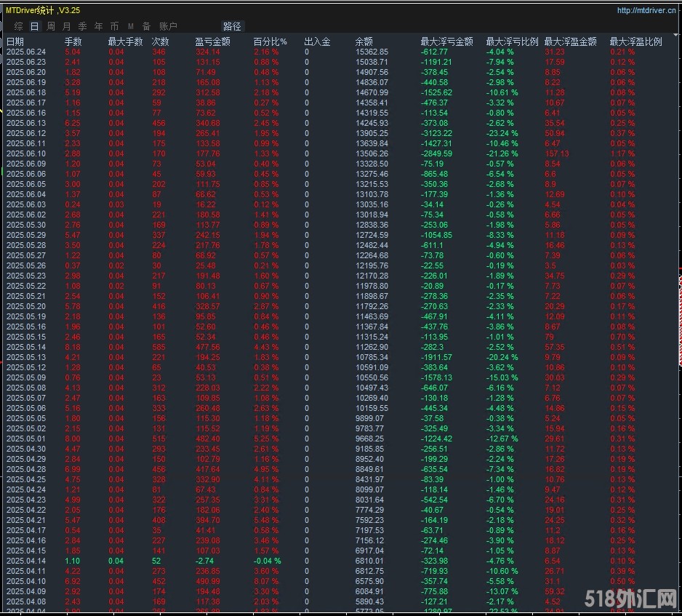Click floating loss -1224.42
This screenshot has width=682, height=616.
click(436, 439)
